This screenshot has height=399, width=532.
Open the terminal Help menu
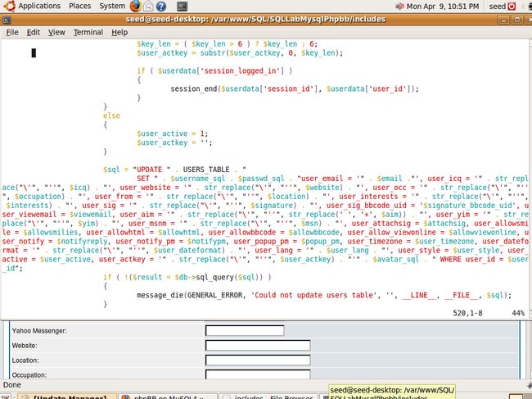(119, 32)
